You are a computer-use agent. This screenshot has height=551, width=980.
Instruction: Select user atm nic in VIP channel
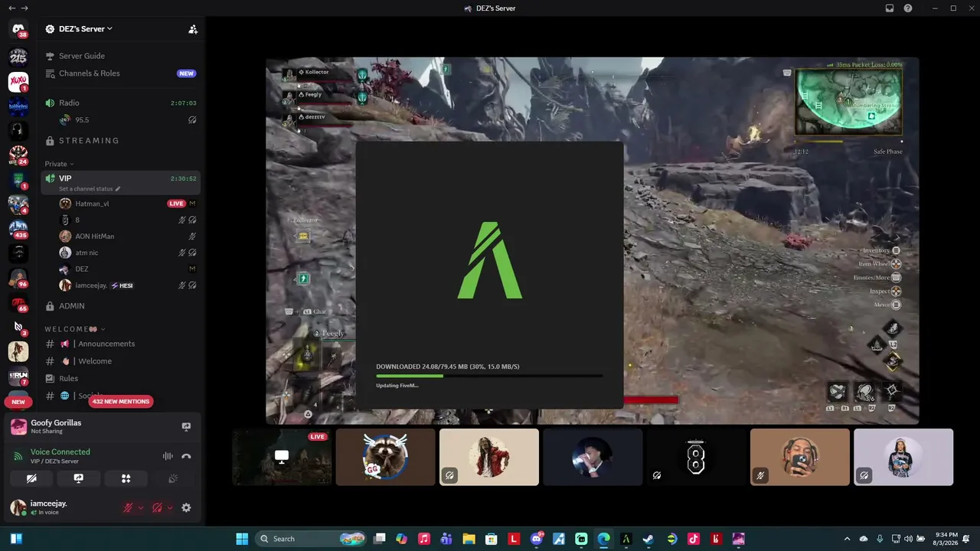(127, 253)
